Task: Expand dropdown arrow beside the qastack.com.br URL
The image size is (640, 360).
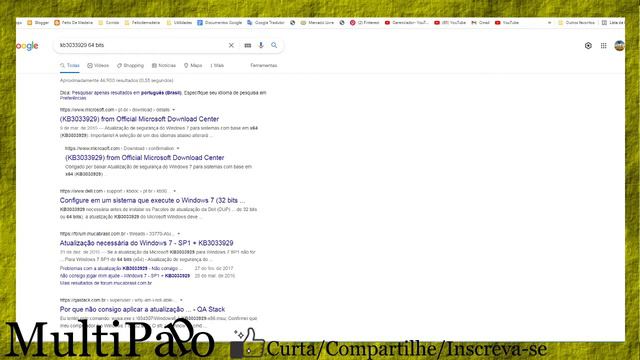Action: click(x=181, y=300)
